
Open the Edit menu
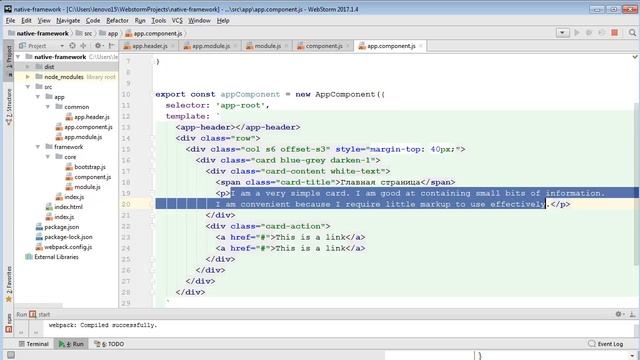pos(27,20)
